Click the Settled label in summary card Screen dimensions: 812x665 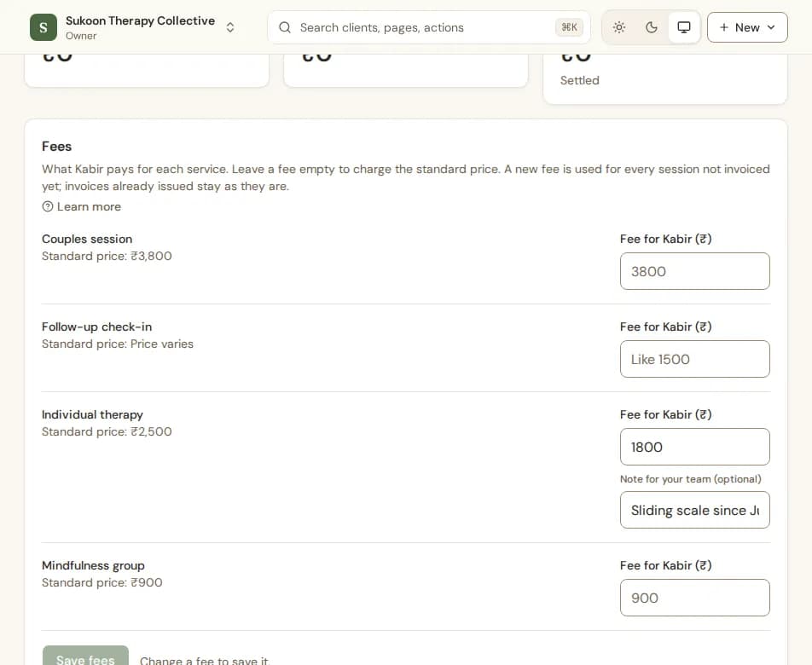579,81
